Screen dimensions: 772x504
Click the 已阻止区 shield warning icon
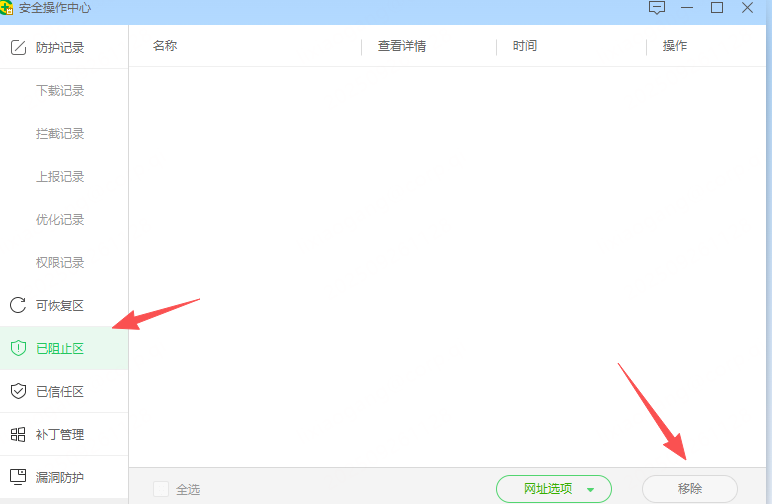18,348
